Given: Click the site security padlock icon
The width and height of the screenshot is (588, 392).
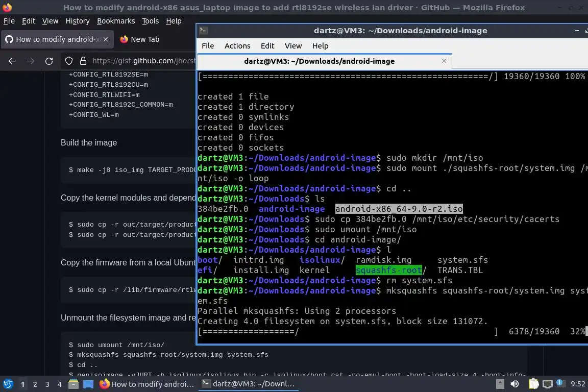Looking at the screenshot, I should [83, 61].
